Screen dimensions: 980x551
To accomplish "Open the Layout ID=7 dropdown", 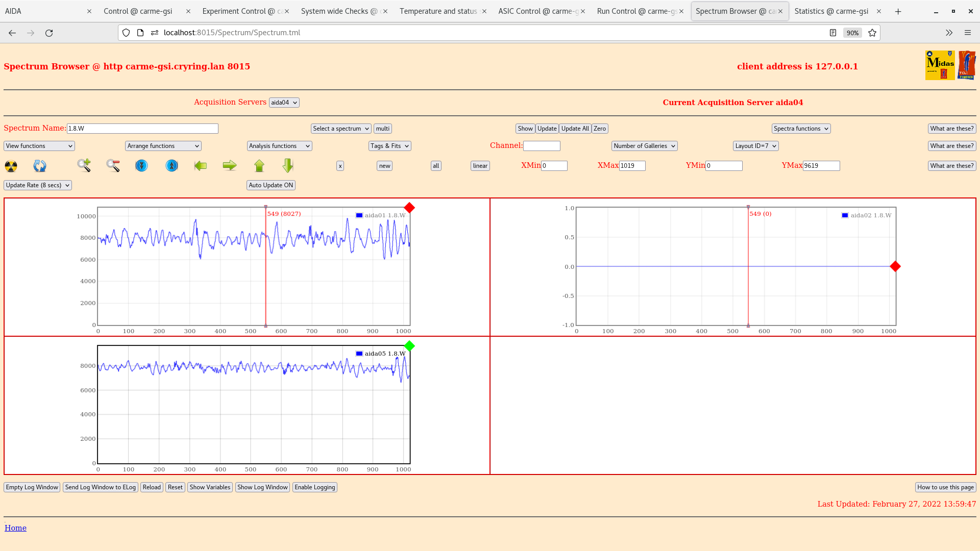I will tap(756, 146).
